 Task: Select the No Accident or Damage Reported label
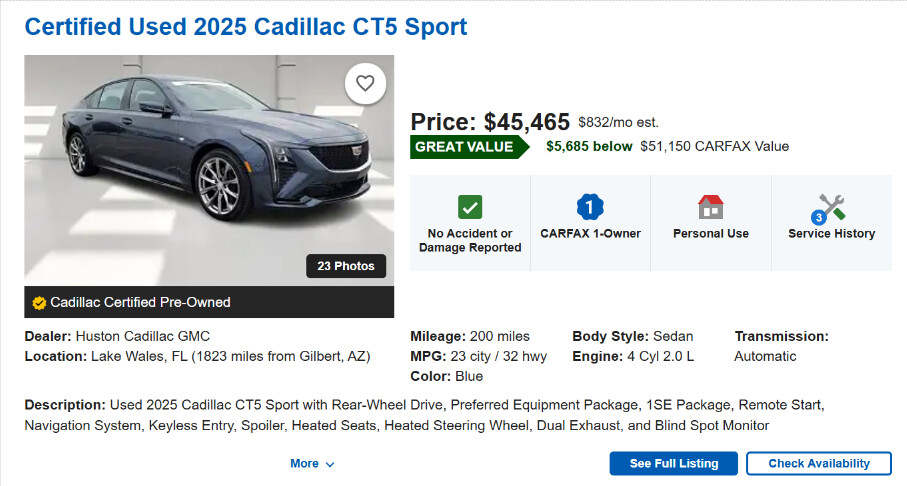coord(470,240)
